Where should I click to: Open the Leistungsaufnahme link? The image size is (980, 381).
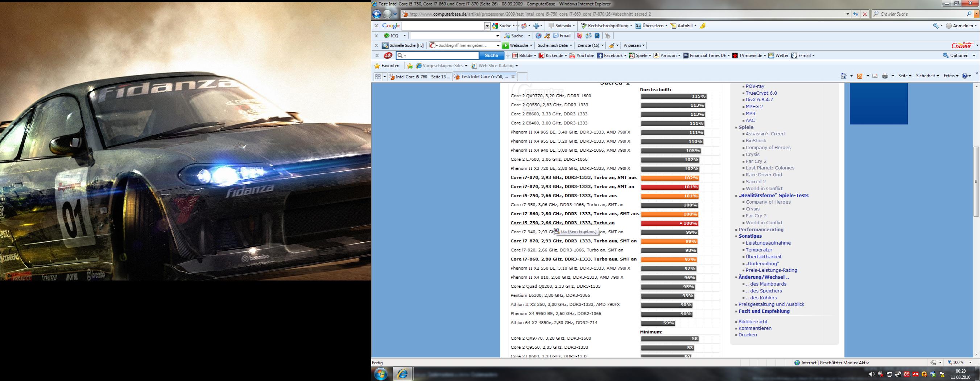[x=768, y=243]
